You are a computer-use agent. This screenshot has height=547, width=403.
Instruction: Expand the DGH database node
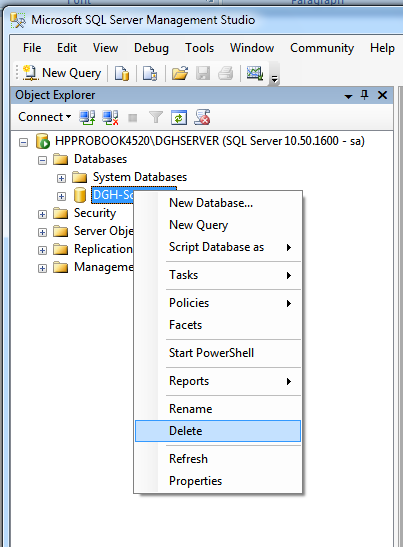click(x=61, y=196)
